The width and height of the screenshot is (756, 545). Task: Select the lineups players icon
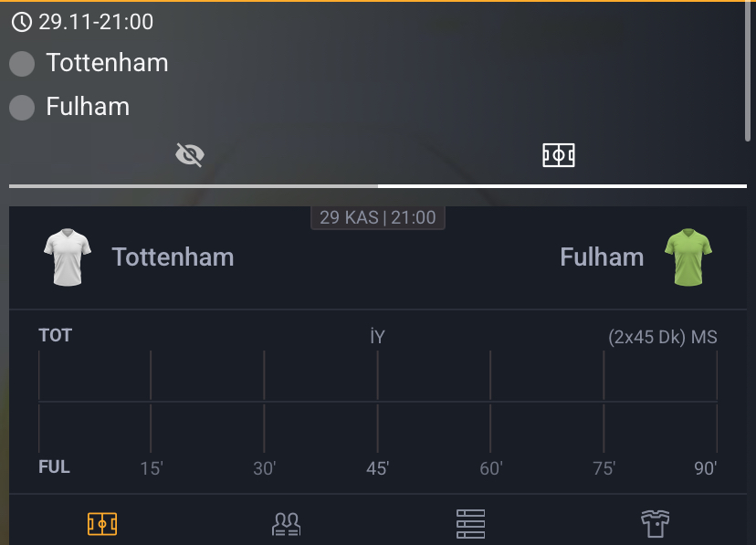point(286,523)
